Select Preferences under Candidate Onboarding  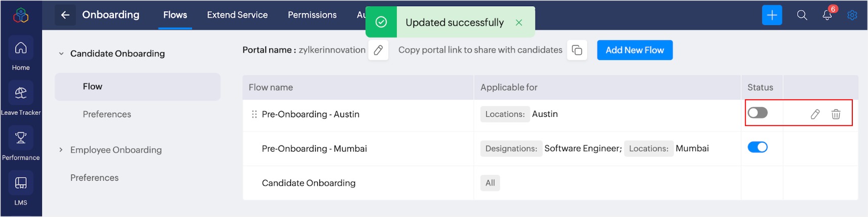107,114
